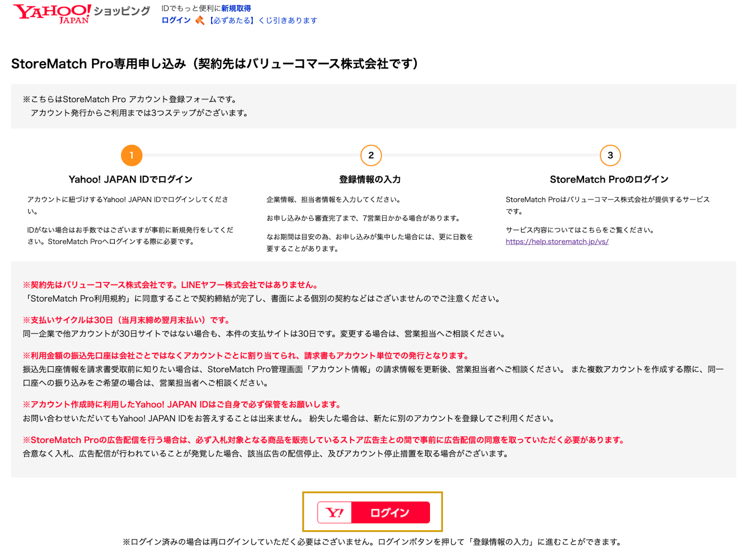The image size is (756, 560).
Task: Click red notice about 振込先口座
Action: pos(246,355)
